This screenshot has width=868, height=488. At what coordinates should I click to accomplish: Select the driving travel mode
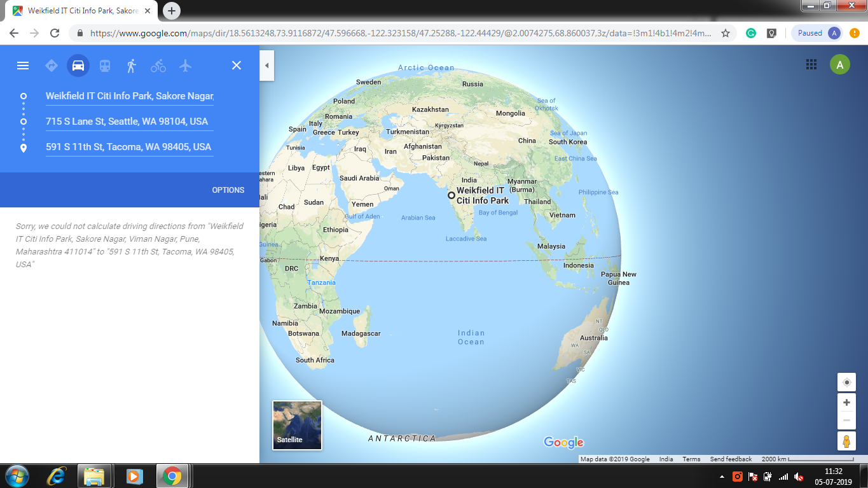(x=78, y=66)
